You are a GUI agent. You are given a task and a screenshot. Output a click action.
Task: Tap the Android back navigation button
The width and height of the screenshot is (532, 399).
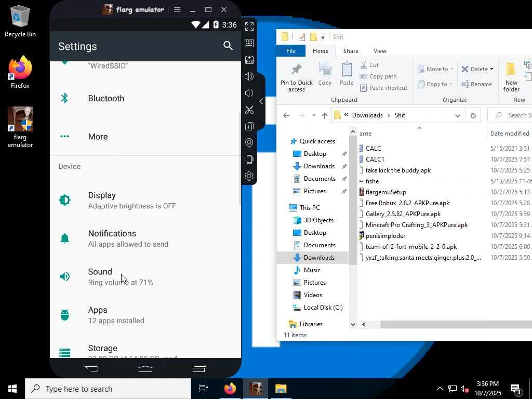tap(91, 369)
